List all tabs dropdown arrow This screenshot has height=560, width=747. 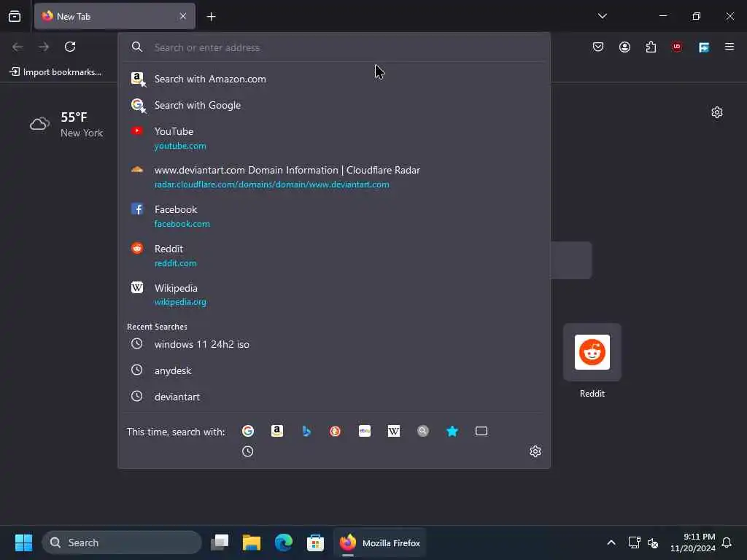click(602, 16)
